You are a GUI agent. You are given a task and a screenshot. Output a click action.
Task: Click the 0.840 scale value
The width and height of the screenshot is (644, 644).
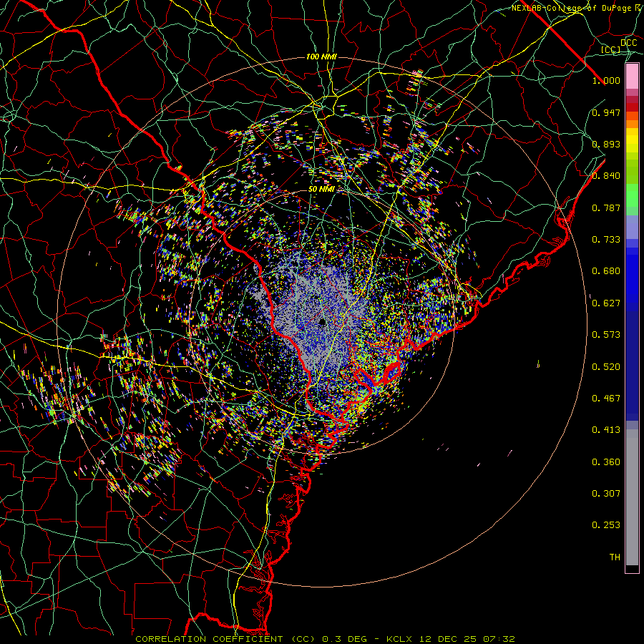pos(606,176)
